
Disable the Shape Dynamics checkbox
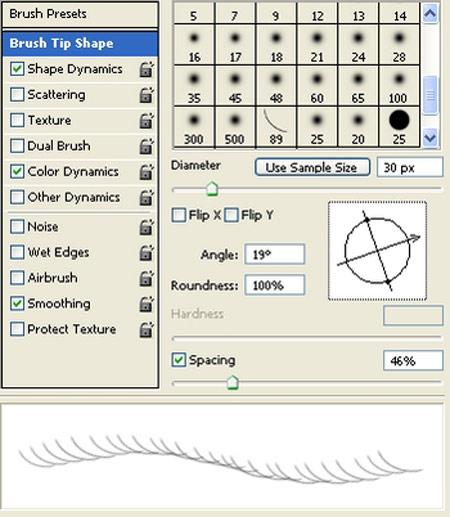pyautogui.click(x=17, y=69)
